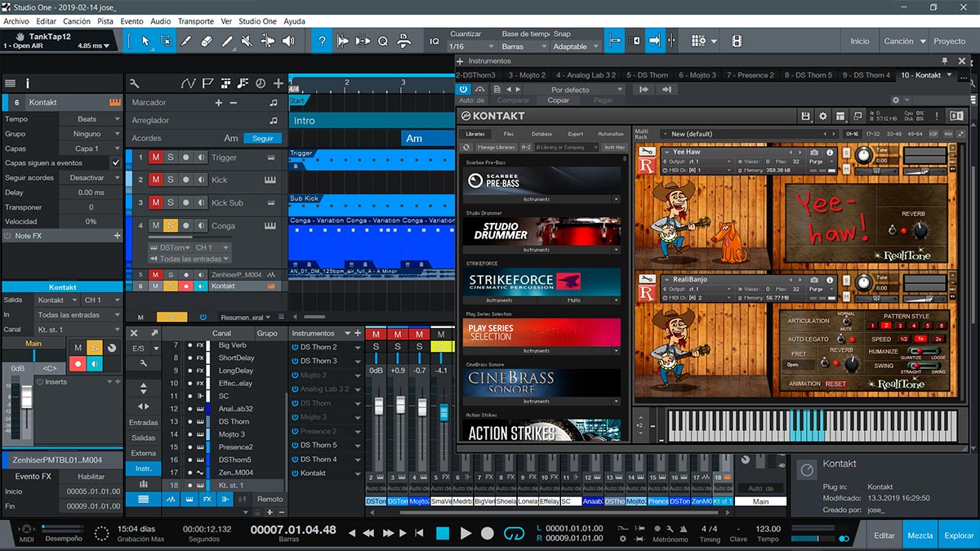Open the mixer wrench settings icon

pos(144,363)
